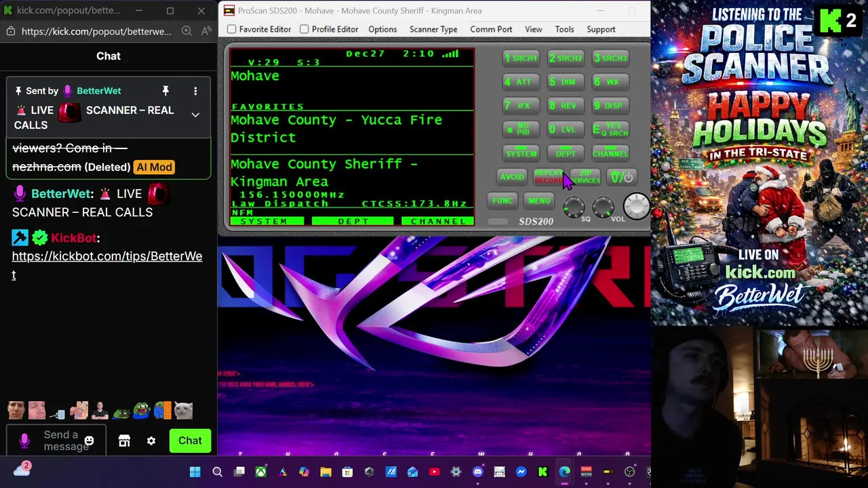Tap the 8 REV key on scanner

[566, 106]
